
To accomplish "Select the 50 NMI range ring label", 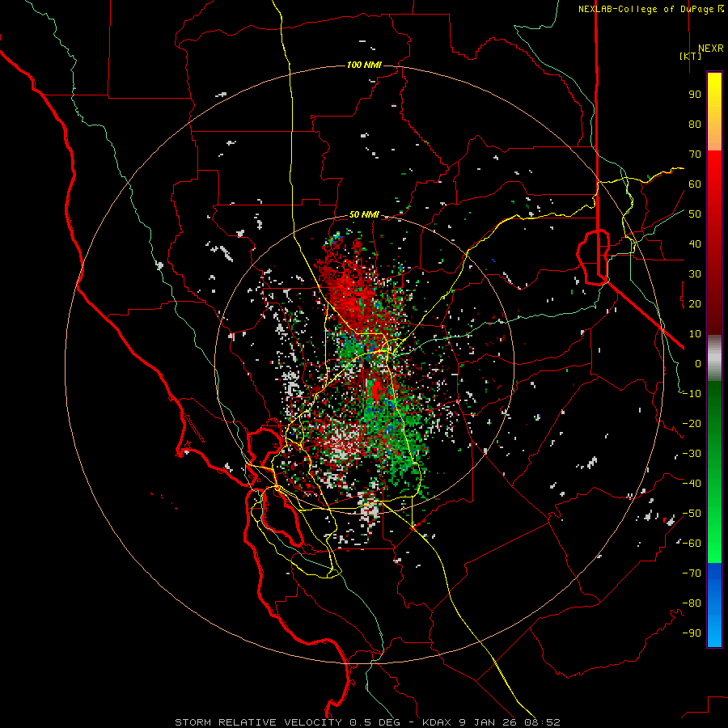I will pyautogui.click(x=364, y=214).
